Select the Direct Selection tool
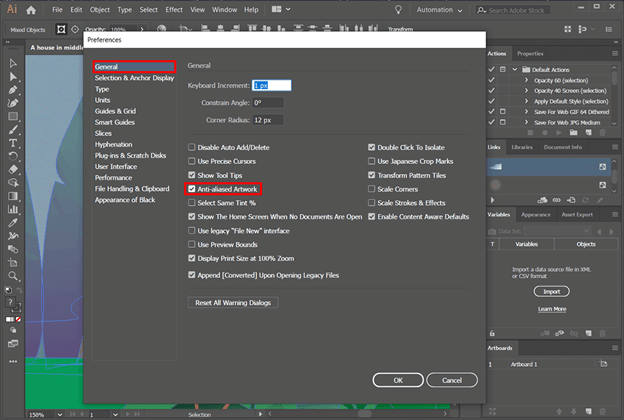 point(13,76)
